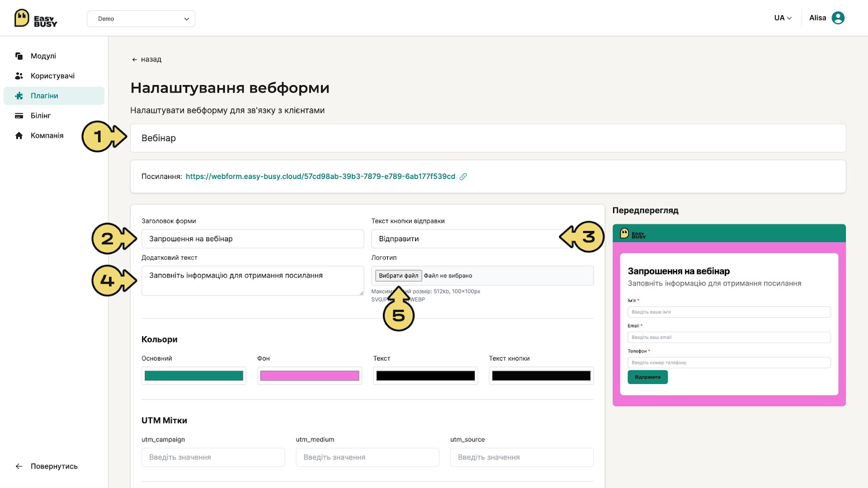Click the Вибрати файл logo button
Screen dimensions: 868x488
pos(398,275)
